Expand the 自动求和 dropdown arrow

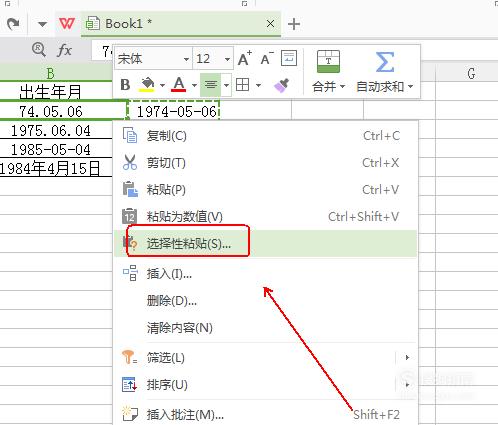point(410,87)
